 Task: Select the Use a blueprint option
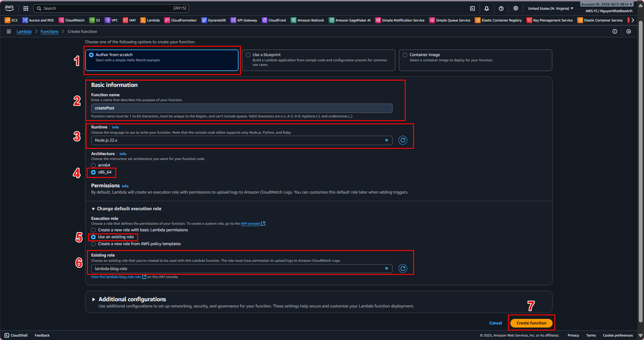point(248,55)
